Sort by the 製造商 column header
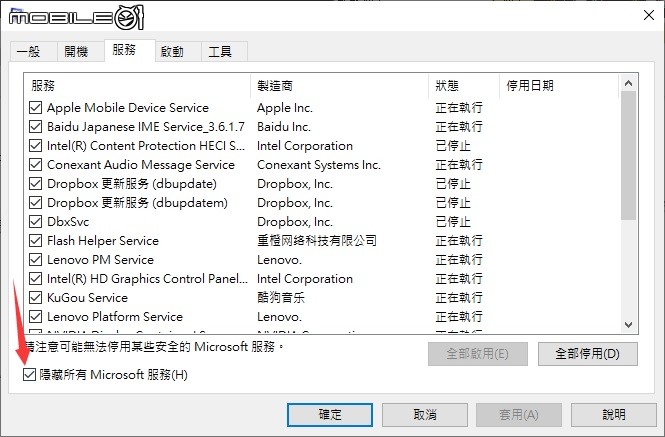 click(339, 86)
